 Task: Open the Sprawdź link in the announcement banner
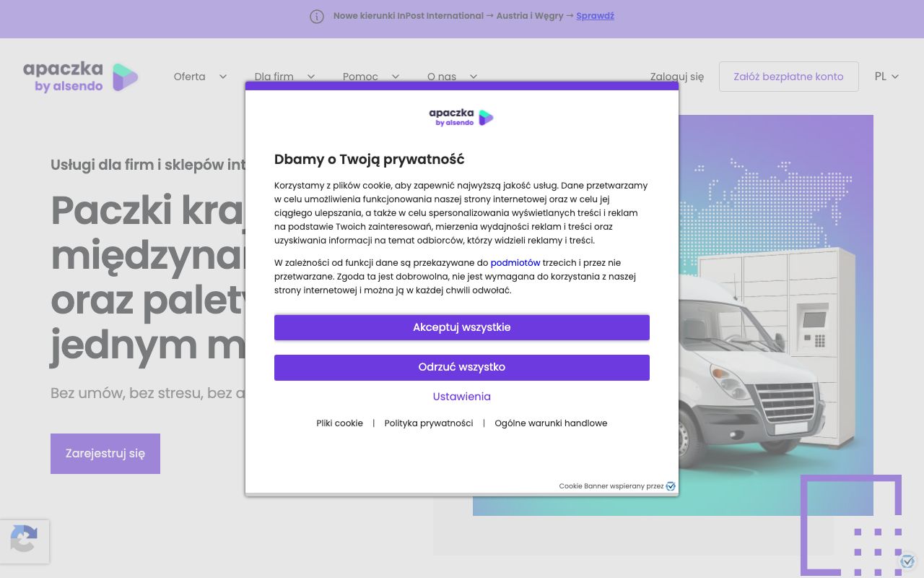pyautogui.click(x=595, y=16)
